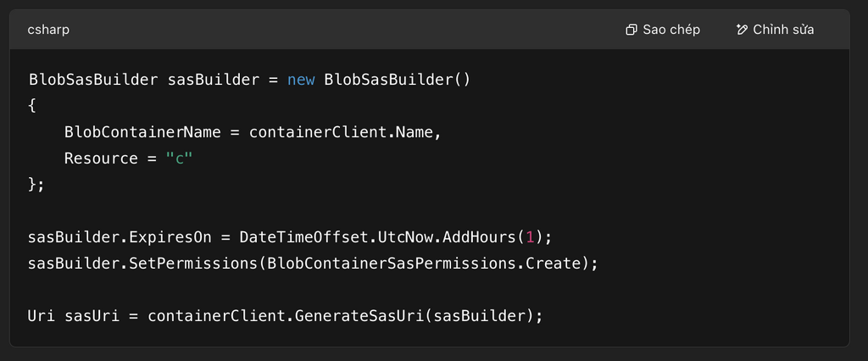The height and width of the screenshot is (361, 868).
Task: Click the copy icon beside Sao chép
Action: [x=631, y=30]
